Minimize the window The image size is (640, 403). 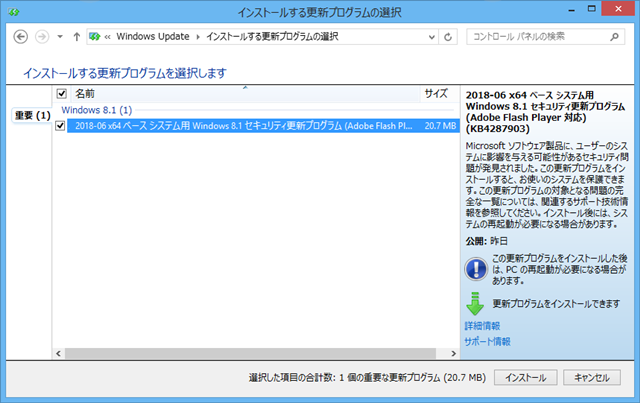pyautogui.click(x=571, y=9)
